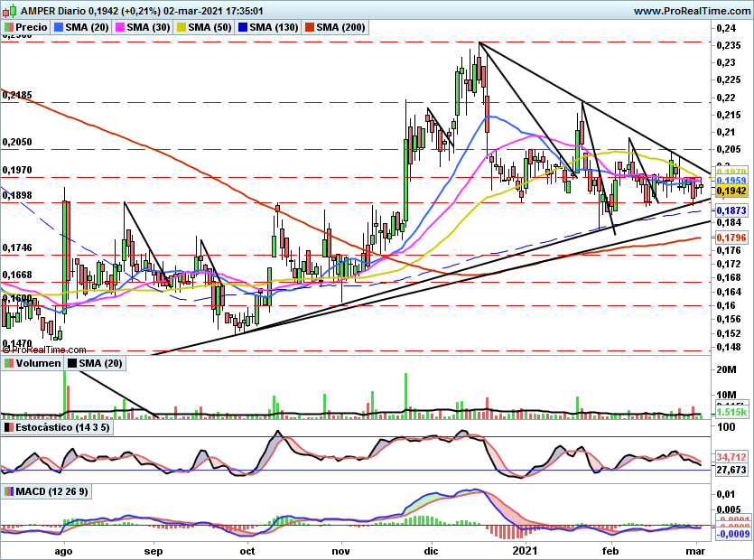Click the 0,235 price axis label

pos(729,45)
